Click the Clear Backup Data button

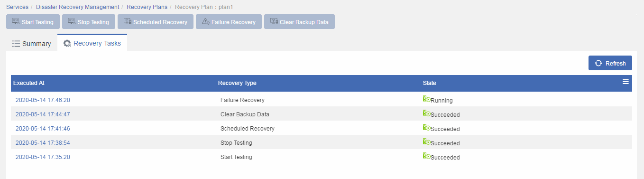299,22
